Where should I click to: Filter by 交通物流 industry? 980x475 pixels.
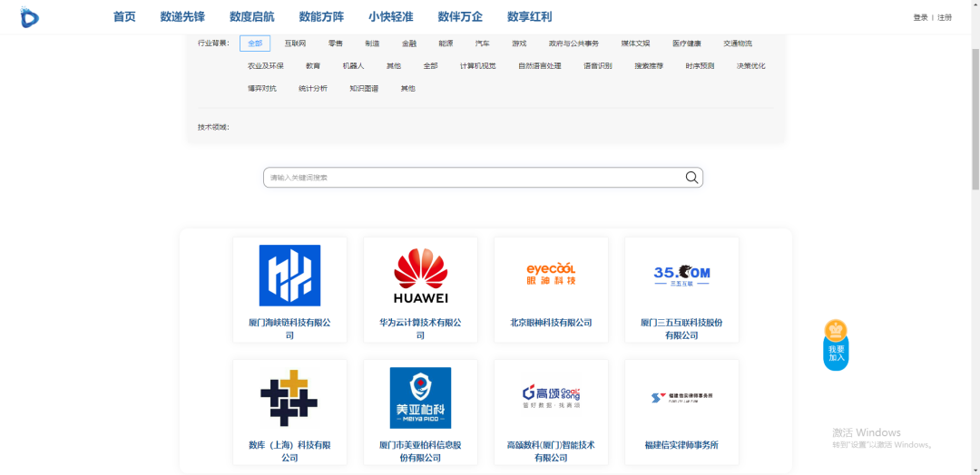[x=738, y=44]
